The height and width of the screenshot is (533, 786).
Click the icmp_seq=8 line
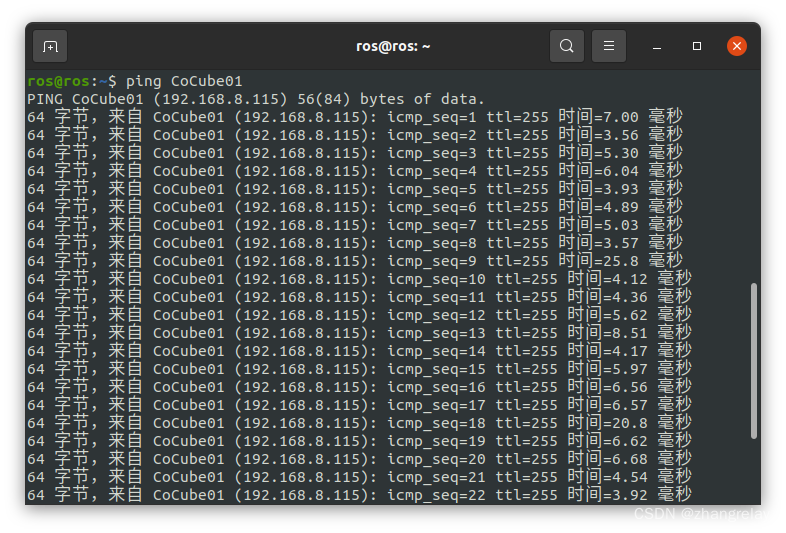pyautogui.click(x=355, y=243)
